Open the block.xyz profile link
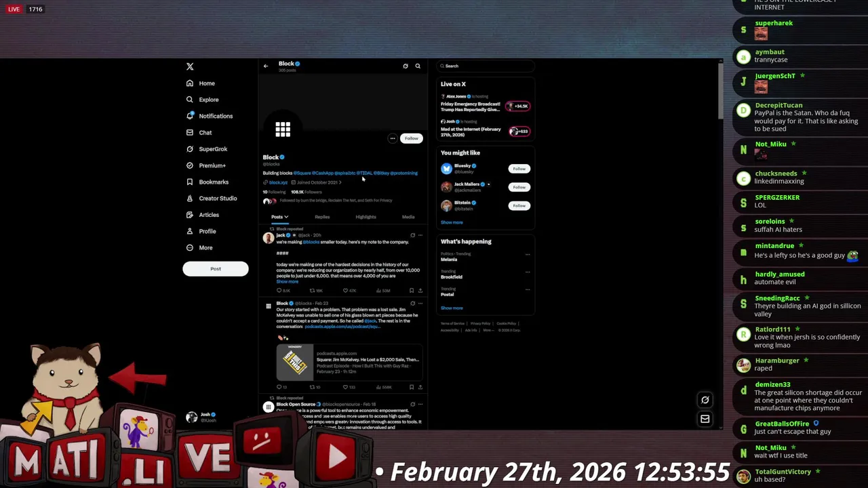Screen dimensions: 868x488 click(278, 182)
